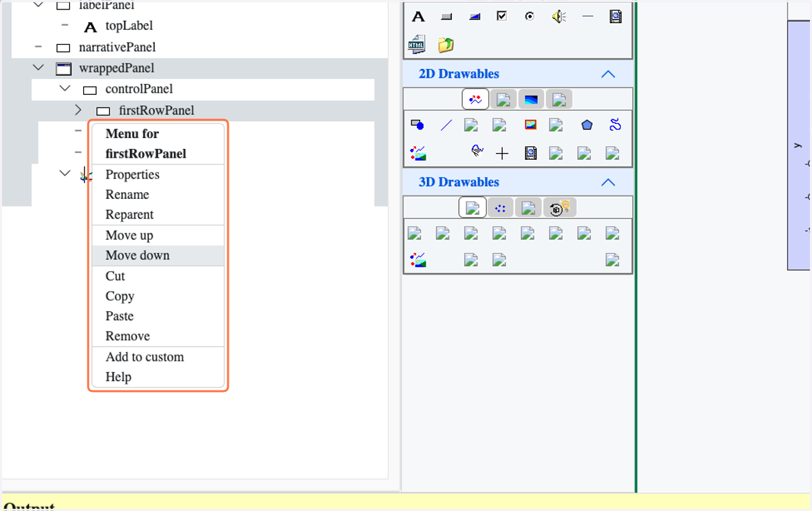The height and width of the screenshot is (511, 812).
Task: Open the 3D camera and light tab
Action: tap(560, 208)
